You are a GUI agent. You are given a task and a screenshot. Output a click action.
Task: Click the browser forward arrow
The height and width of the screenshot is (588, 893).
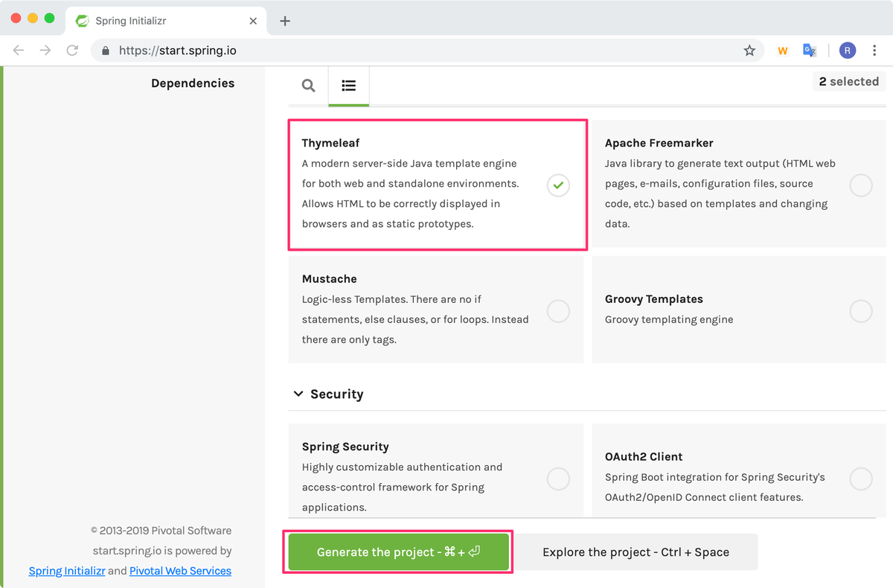point(45,51)
